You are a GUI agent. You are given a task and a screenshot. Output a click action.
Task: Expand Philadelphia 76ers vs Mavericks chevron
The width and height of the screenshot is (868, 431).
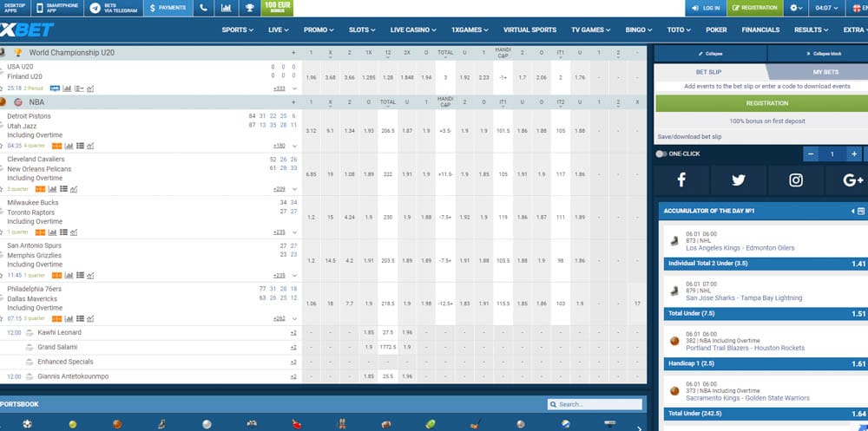(294, 318)
